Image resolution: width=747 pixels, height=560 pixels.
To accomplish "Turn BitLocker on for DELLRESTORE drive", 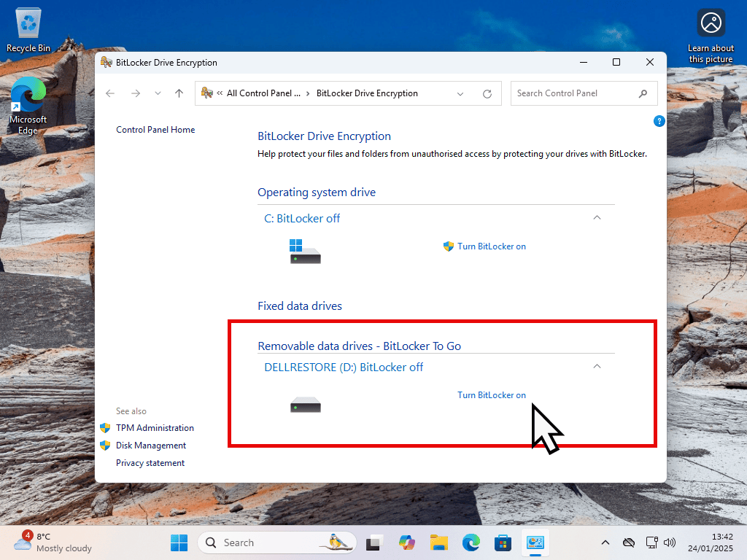I will [491, 395].
